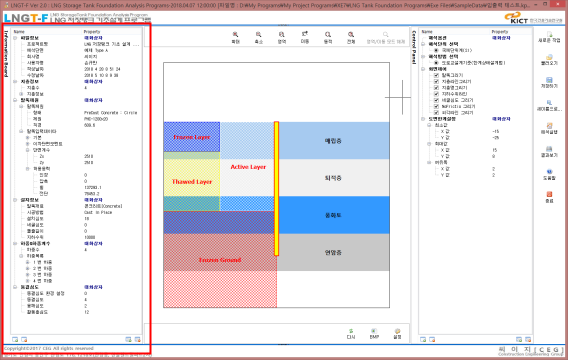568x364 pixels.
Task: Export the drawing with the BMP icon
Action: coord(374,331)
